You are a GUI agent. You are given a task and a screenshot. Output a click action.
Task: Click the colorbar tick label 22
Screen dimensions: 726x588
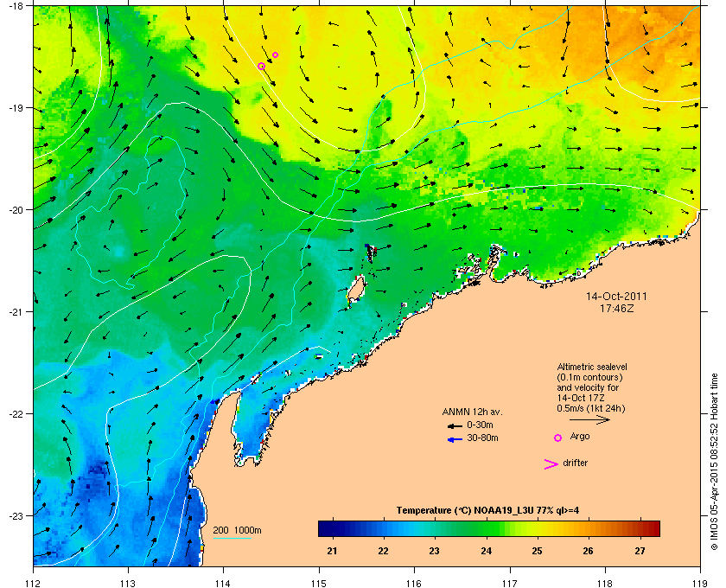pyautogui.click(x=383, y=551)
